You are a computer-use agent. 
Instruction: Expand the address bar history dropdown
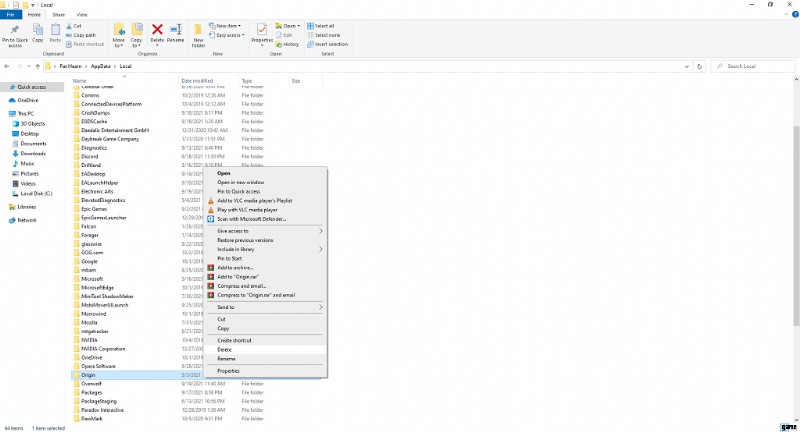click(x=687, y=66)
